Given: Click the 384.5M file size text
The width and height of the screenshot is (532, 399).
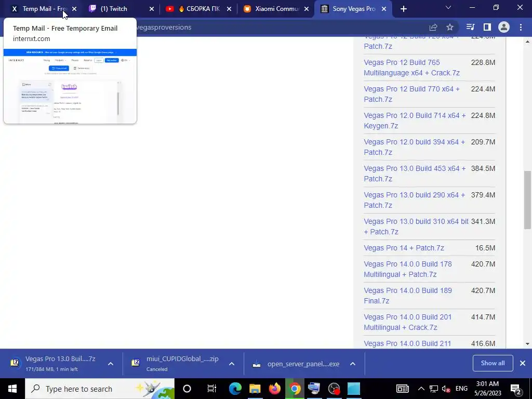Looking at the screenshot, I should click(x=483, y=168).
